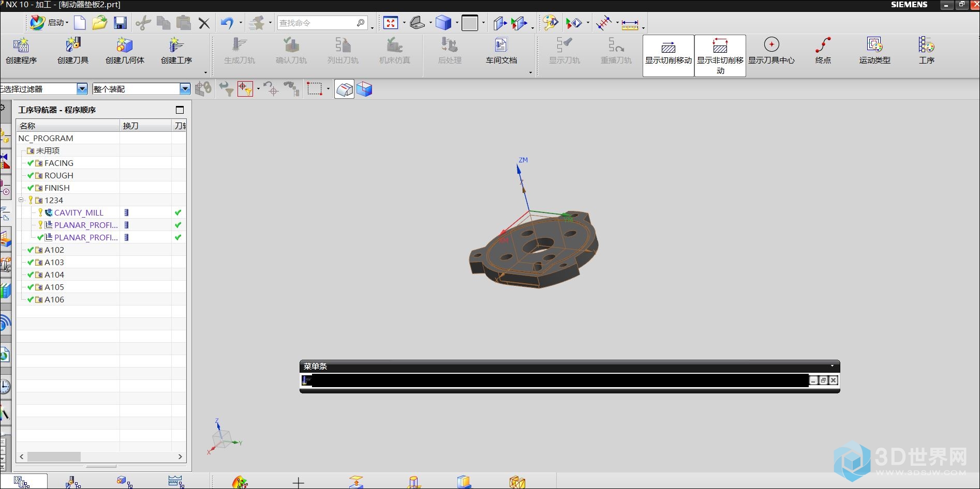Click the 创建工序 (Create Operation) icon
980x489 pixels.
pos(176,51)
